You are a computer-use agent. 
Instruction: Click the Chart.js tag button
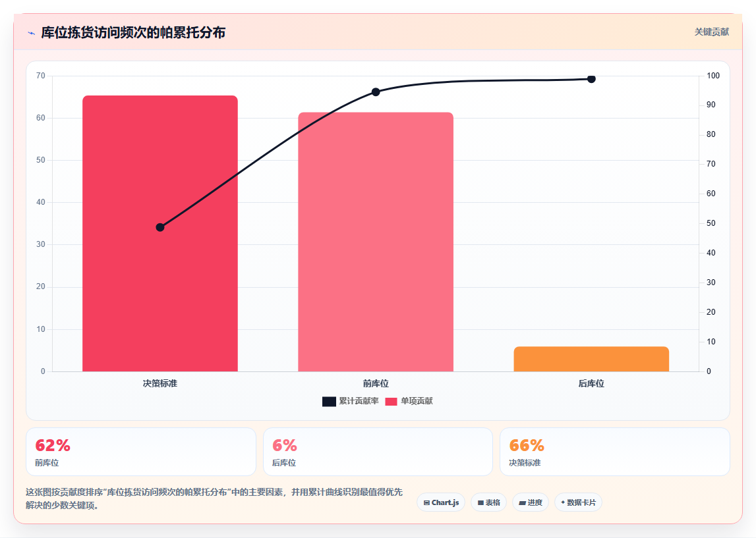click(441, 502)
